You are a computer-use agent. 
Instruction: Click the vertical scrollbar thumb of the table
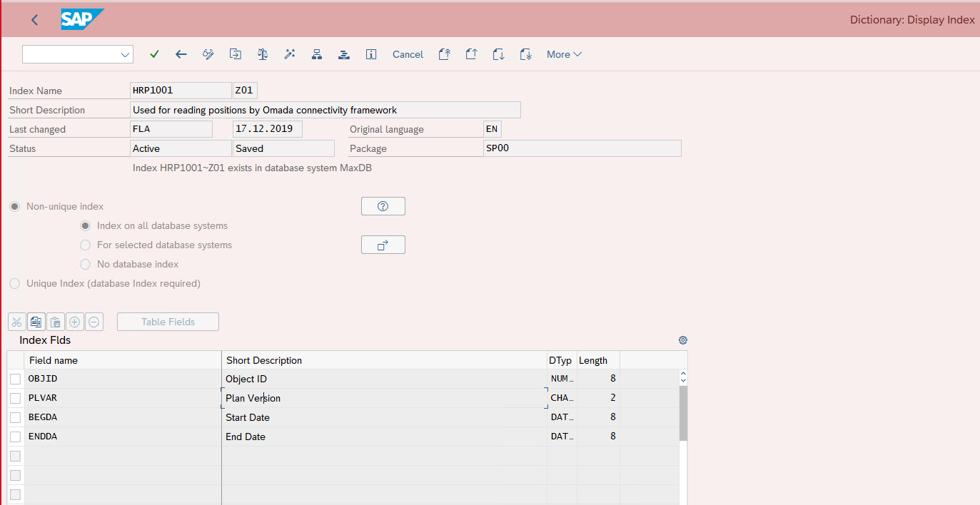pyautogui.click(x=683, y=413)
